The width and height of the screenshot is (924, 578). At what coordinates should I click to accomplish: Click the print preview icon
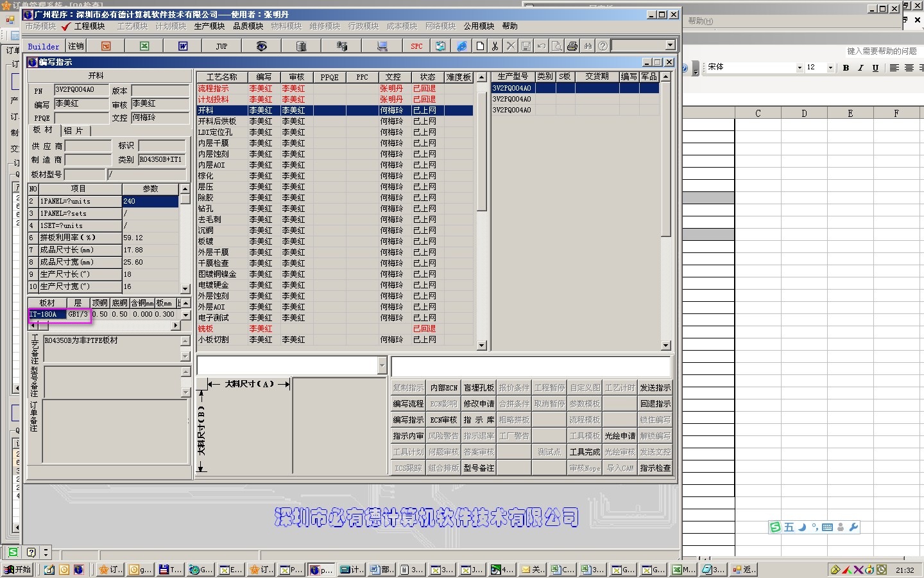[x=557, y=46]
